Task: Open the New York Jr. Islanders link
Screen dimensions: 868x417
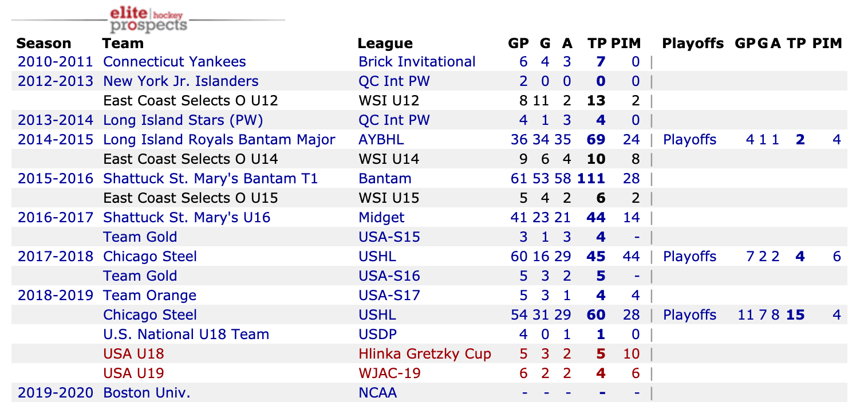Action: 180,81
